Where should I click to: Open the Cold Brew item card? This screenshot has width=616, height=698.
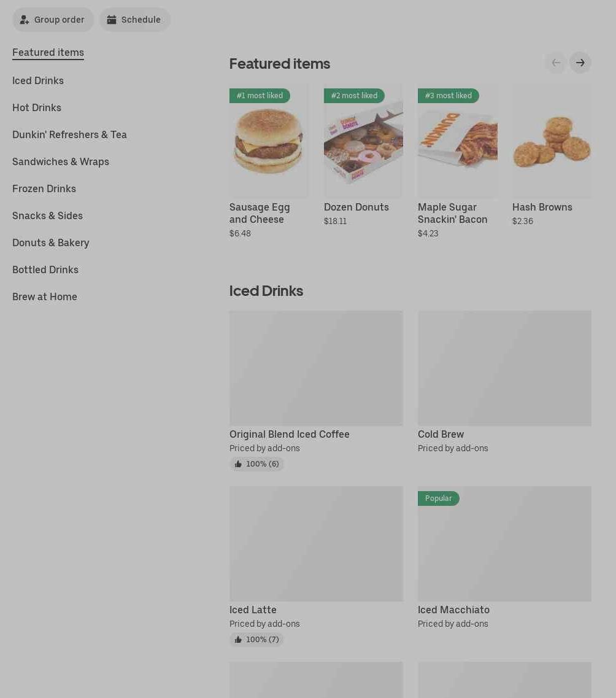tap(504, 368)
